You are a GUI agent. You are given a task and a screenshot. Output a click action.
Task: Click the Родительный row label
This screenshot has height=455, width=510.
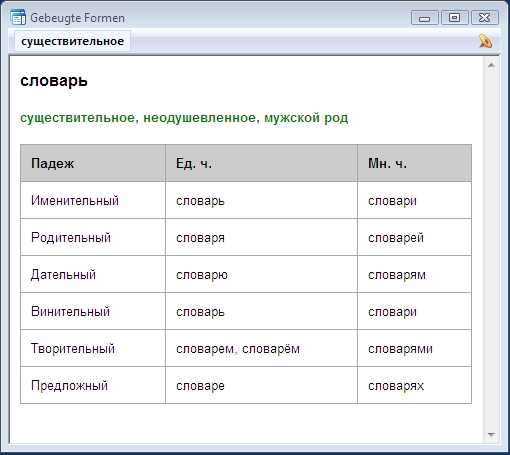[71, 238]
